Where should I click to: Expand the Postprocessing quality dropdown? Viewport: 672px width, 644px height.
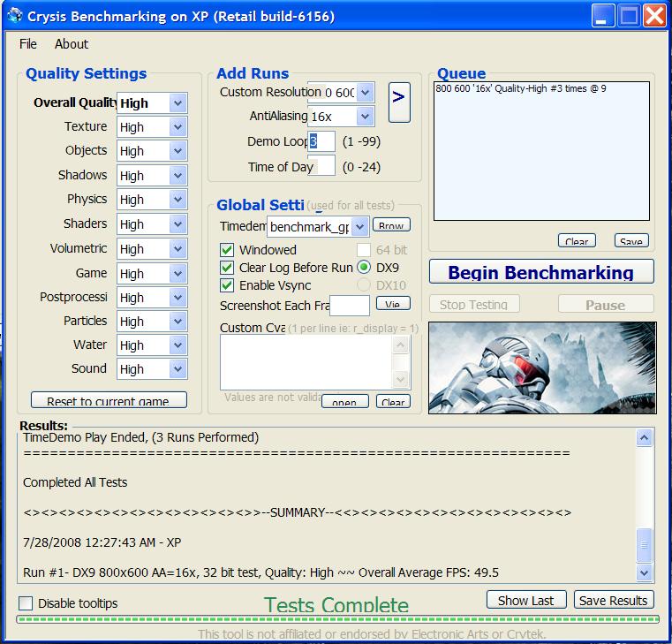pyautogui.click(x=177, y=298)
